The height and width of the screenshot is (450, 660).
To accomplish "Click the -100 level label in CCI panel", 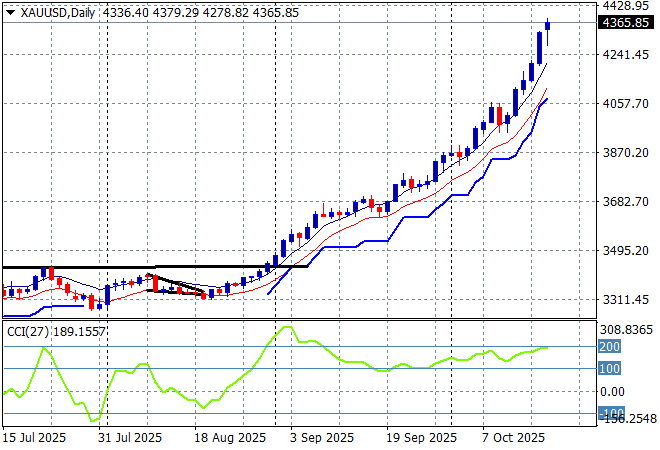I will (610, 413).
